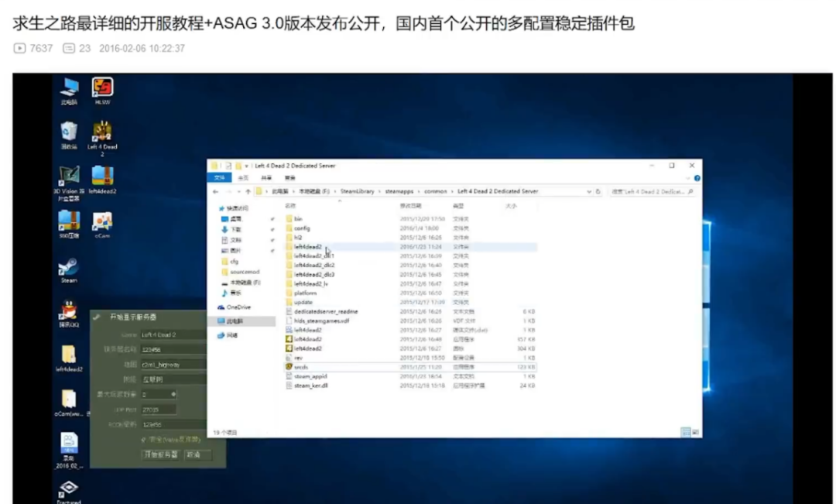Click common in the address breadcrumb
This screenshot has width=836, height=504.
click(x=435, y=191)
